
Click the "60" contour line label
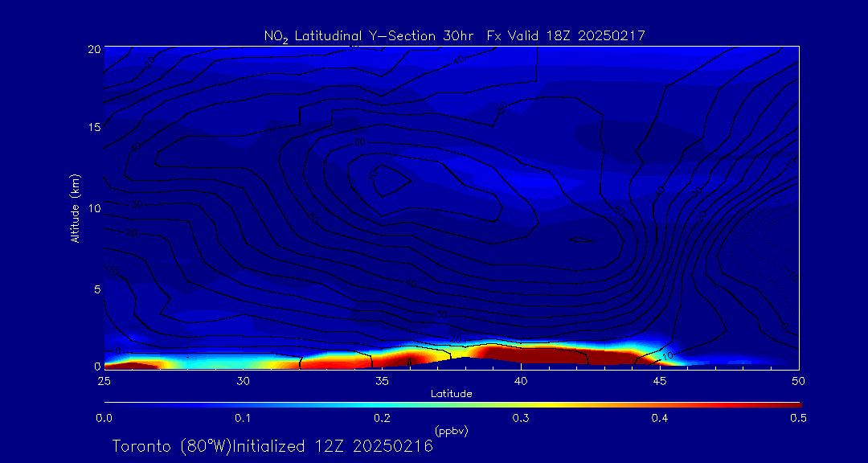pos(360,143)
